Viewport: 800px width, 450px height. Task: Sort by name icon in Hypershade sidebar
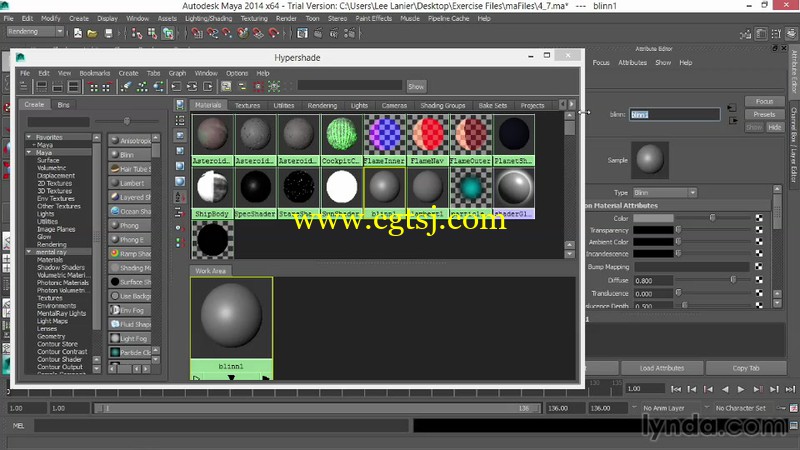click(180, 197)
